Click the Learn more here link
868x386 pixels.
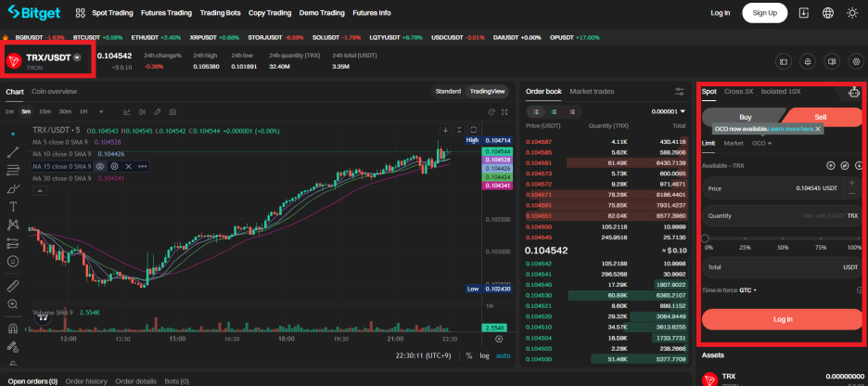tap(791, 128)
